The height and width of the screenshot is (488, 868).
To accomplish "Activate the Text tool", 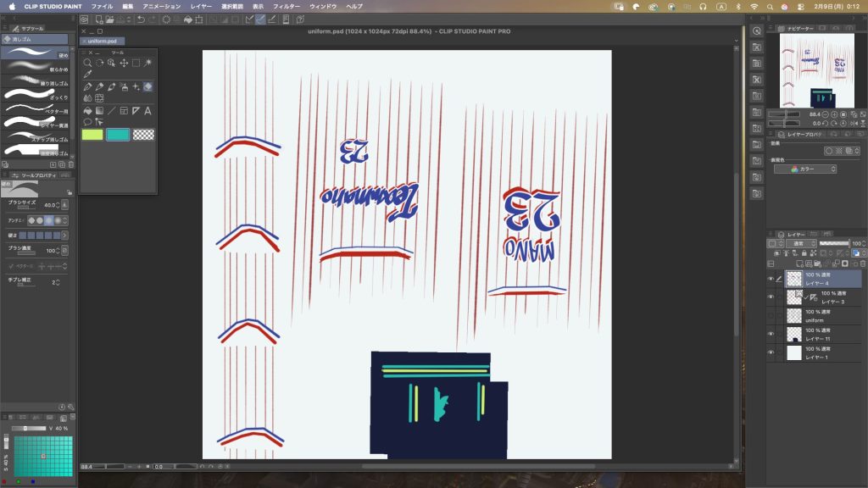I will (x=147, y=110).
